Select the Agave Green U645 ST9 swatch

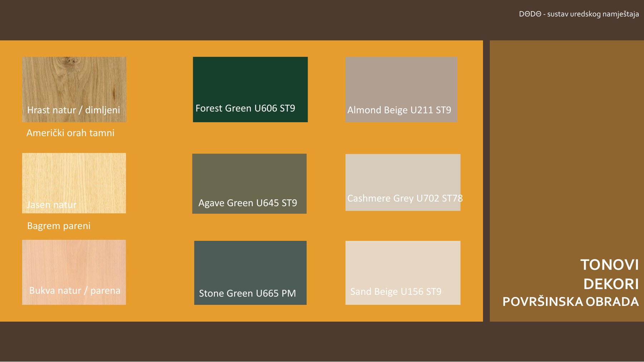click(249, 184)
